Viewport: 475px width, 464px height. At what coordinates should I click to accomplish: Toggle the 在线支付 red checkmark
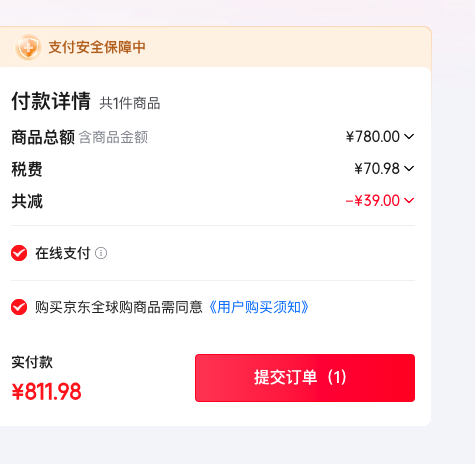(19, 253)
